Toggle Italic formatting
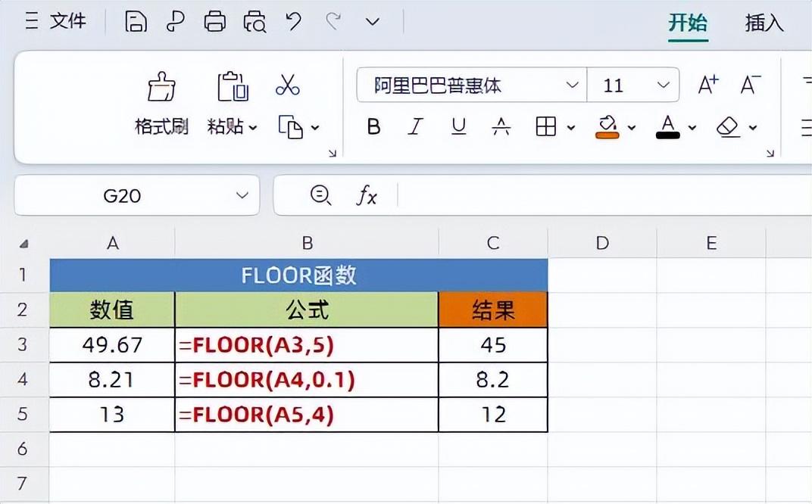The image size is (812, 504). tap(415, 127)
